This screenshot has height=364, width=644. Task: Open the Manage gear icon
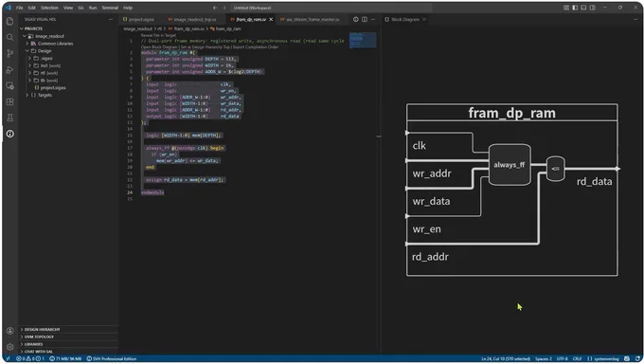pyautogui.click(x=9, y=347)
